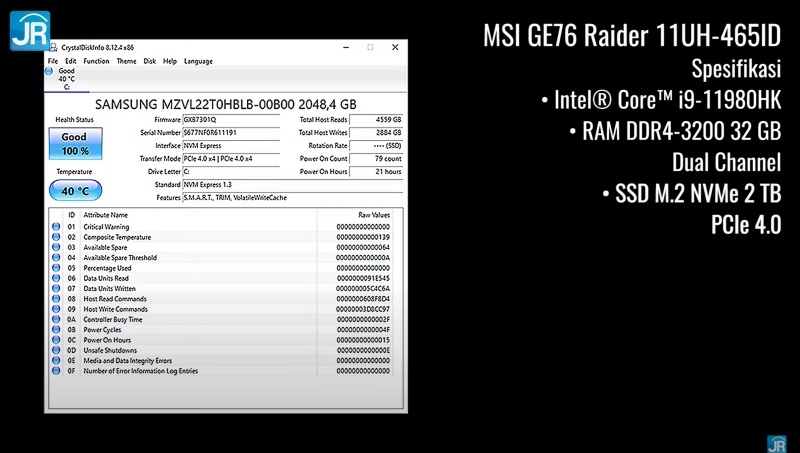Open the Help menu

170,61
